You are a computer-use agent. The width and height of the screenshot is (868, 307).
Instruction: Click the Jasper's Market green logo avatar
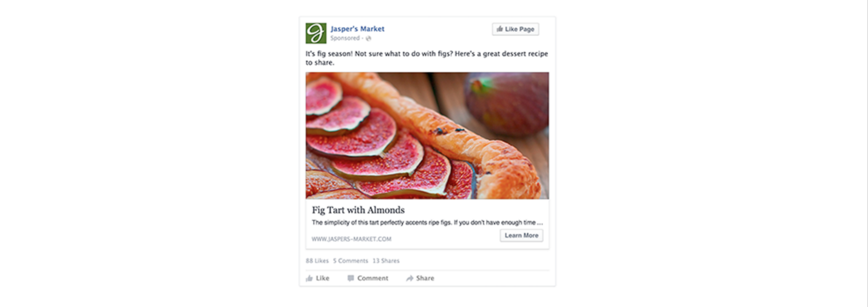click(316, 33)
